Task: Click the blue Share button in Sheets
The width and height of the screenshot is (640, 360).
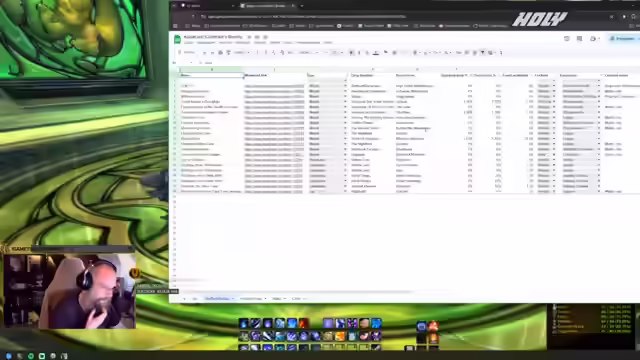Action: click(624, 38)
